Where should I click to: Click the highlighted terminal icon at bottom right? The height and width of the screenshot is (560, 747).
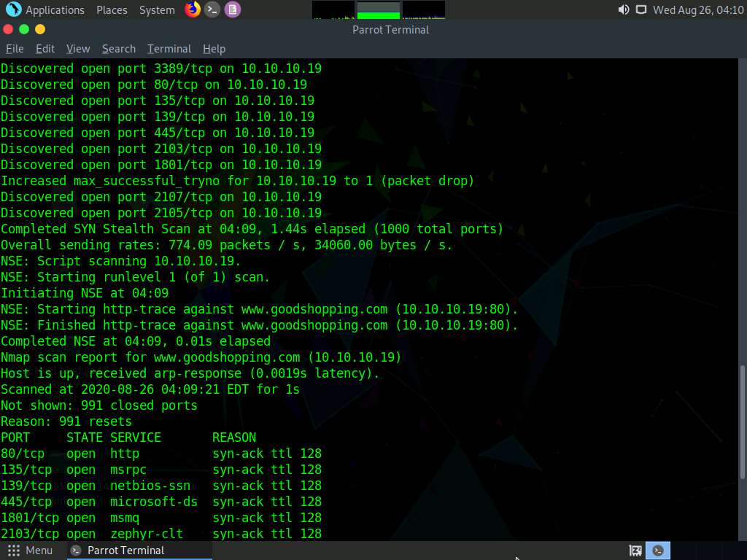pos(658,551)
